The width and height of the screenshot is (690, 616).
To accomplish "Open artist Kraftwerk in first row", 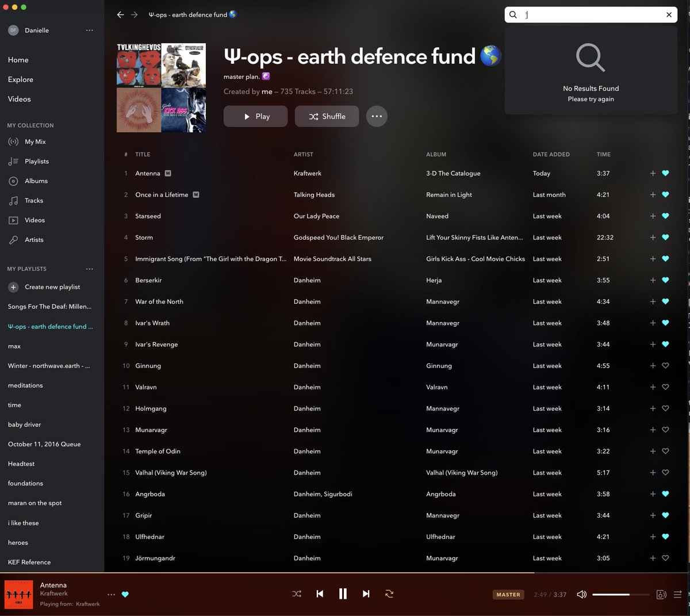I will tap(308, 173).
